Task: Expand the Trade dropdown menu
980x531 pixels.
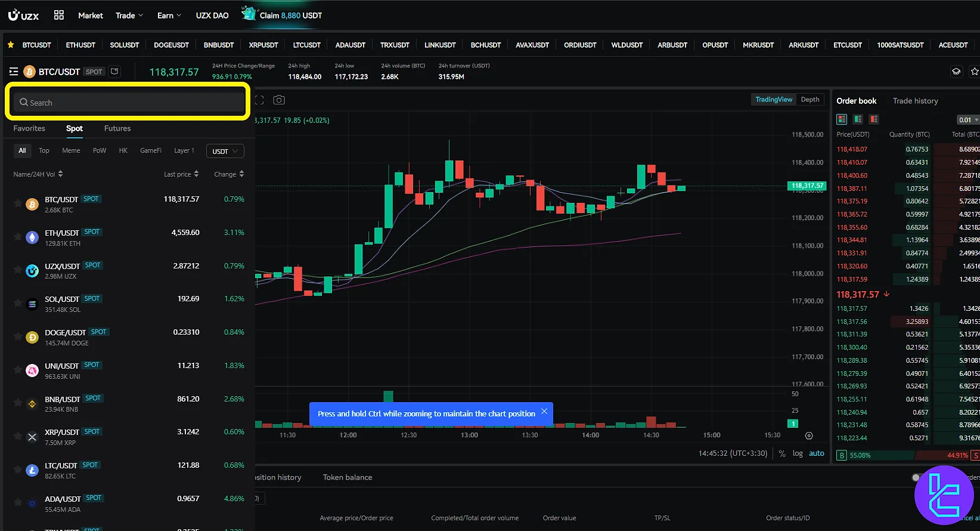Action: 129,16
